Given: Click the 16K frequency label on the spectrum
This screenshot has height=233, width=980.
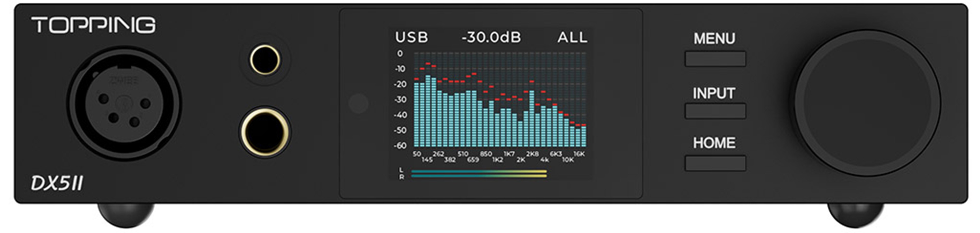Looking at the screenshot, I should tap(579, 154).
